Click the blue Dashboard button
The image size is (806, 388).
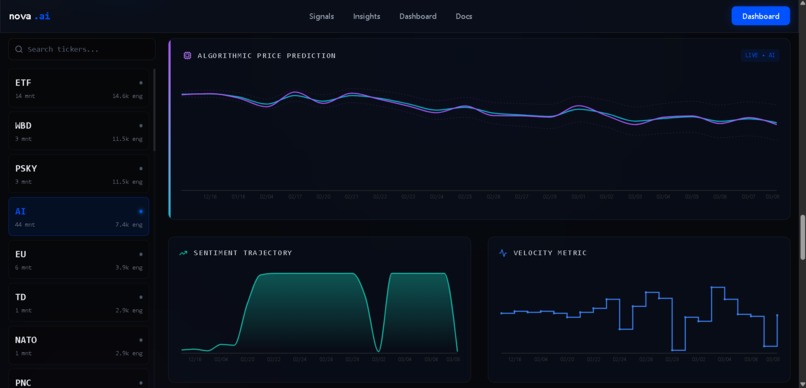[760, 16]
